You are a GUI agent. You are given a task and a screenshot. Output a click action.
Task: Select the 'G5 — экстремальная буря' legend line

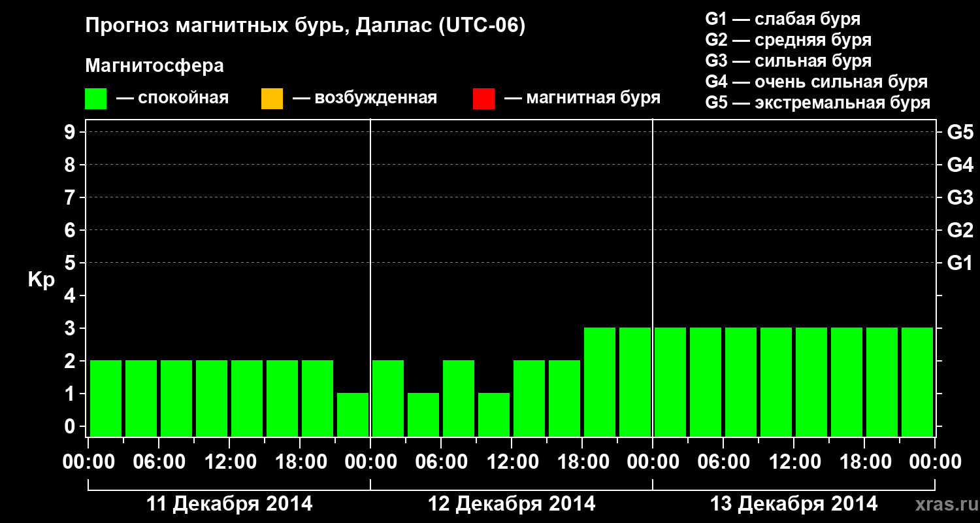click(818, 103)
